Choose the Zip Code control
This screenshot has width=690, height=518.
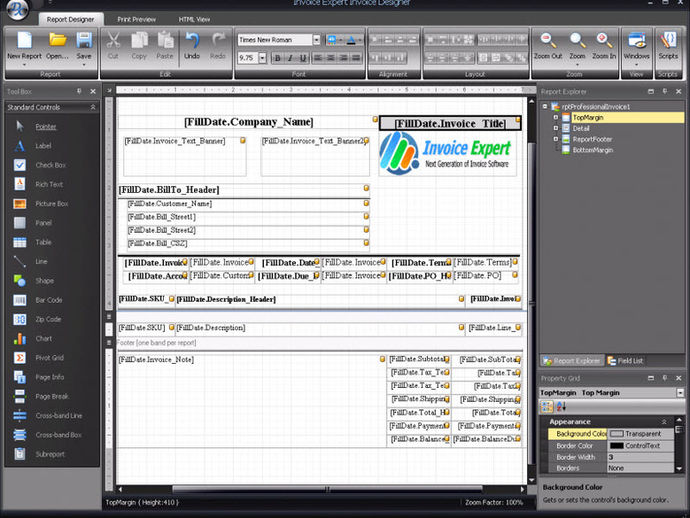[x=48, y=320]
